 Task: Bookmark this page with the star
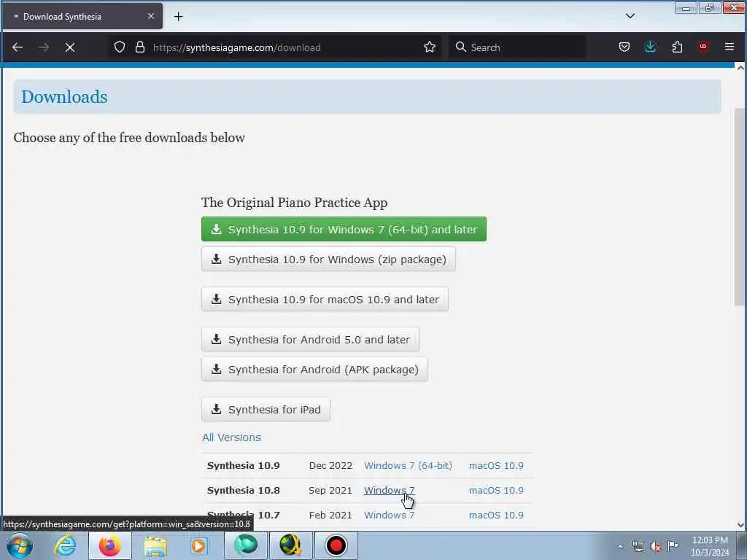429,47
